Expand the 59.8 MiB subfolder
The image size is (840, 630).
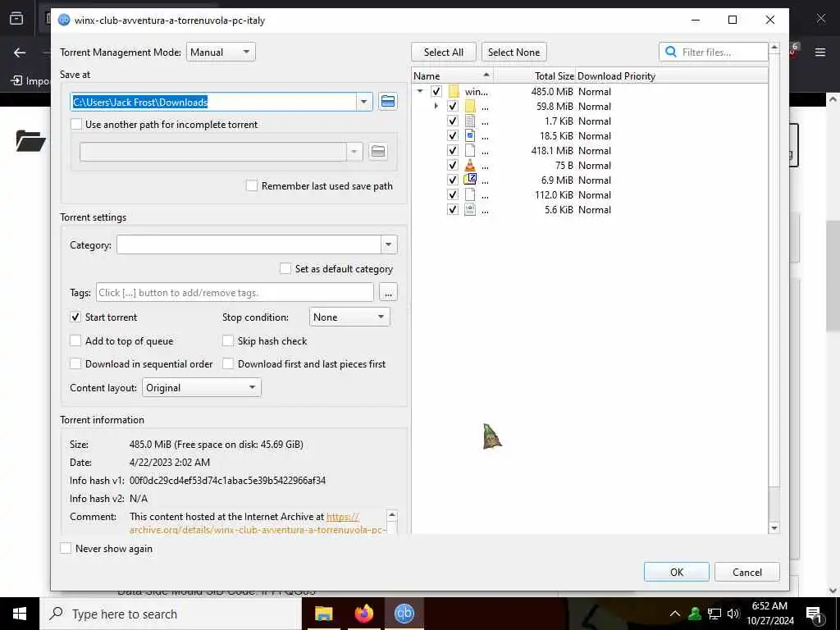436,106
